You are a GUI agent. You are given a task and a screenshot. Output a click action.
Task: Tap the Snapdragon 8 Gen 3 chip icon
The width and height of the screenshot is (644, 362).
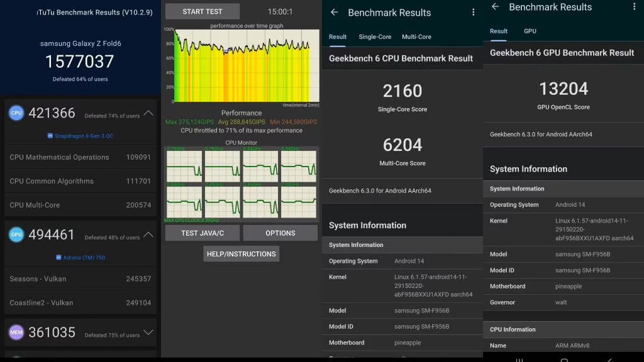(50, 136)
